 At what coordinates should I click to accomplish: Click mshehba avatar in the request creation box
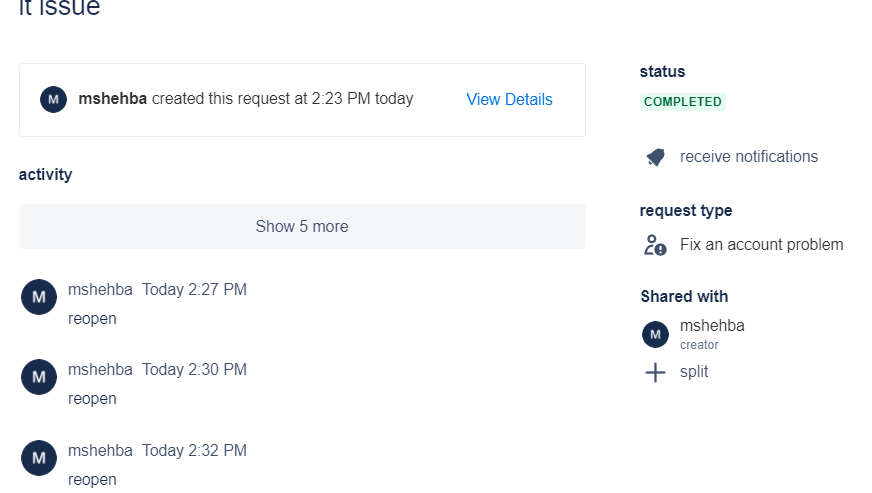point(53,99)
